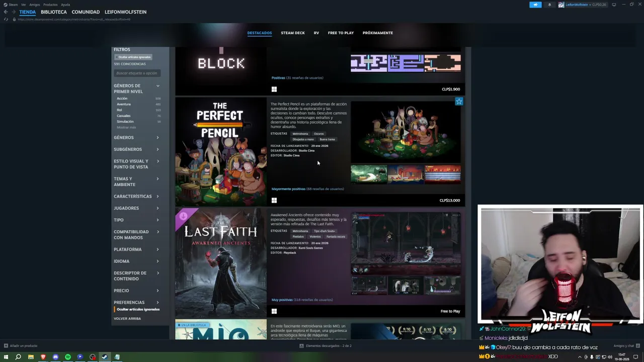This screenshot has width=644, height=362.
Task: Open Spotify from the taskbar
Action: click(x=68, y=357)
